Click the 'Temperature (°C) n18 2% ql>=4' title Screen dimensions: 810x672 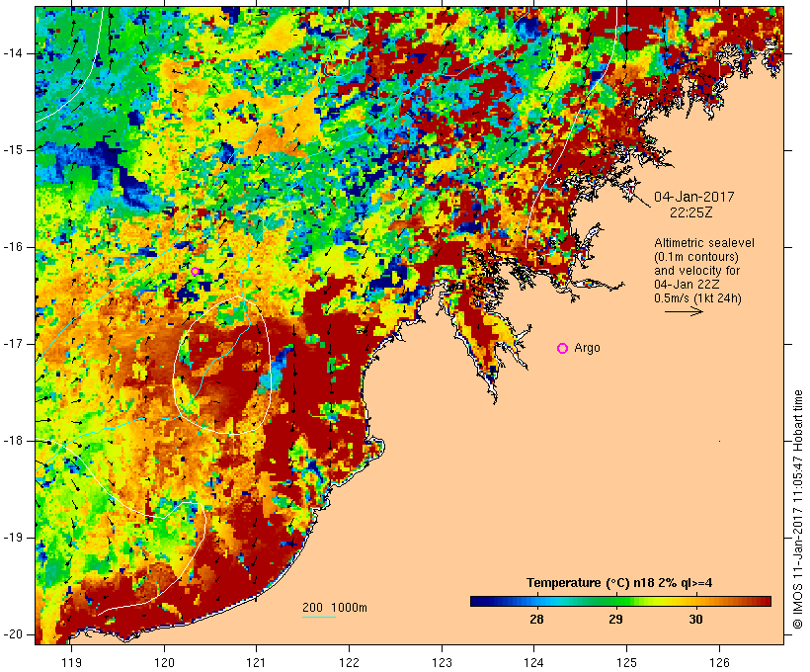pos(619,583)
